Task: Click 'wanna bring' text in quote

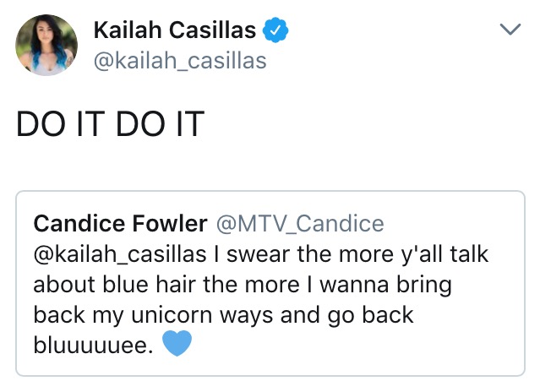Action: pyautogui.click(x=385, y=286)
